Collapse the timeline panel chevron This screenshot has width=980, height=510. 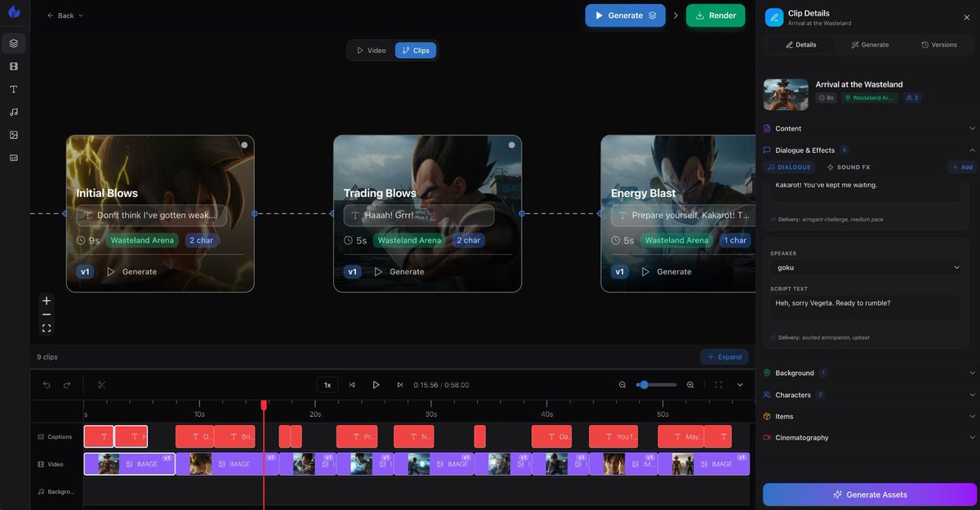click(740, 385)
